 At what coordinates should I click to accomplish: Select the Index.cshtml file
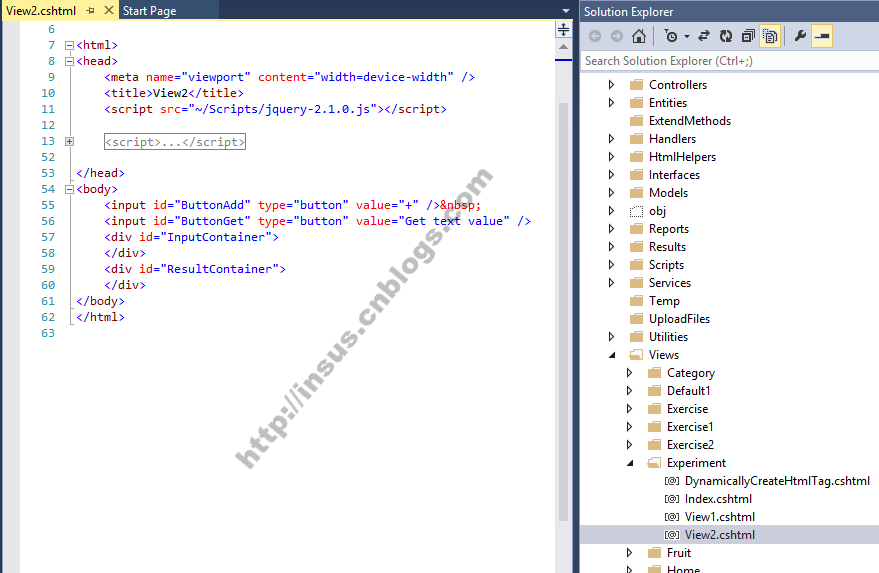(x=717, y=499)
